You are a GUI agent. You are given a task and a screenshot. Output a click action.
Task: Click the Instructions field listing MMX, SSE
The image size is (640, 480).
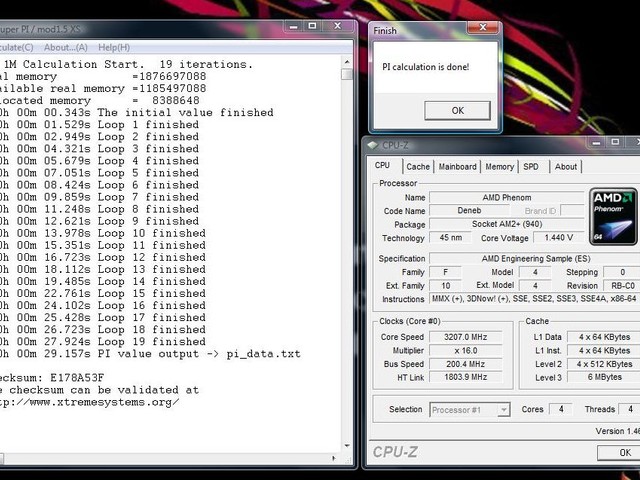[535, 299]
